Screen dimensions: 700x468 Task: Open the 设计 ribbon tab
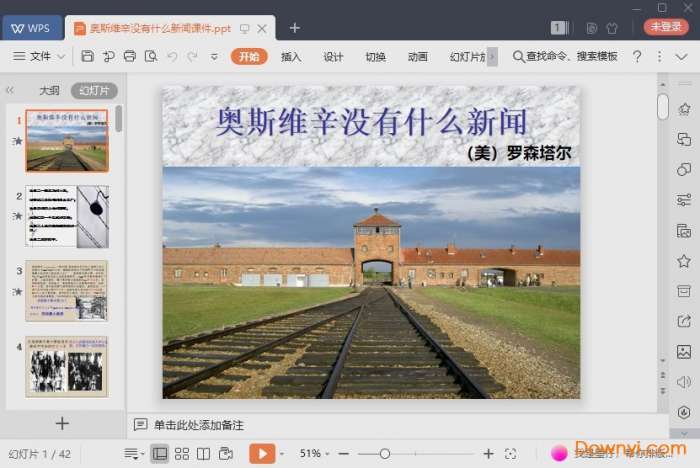click(333, 57)
